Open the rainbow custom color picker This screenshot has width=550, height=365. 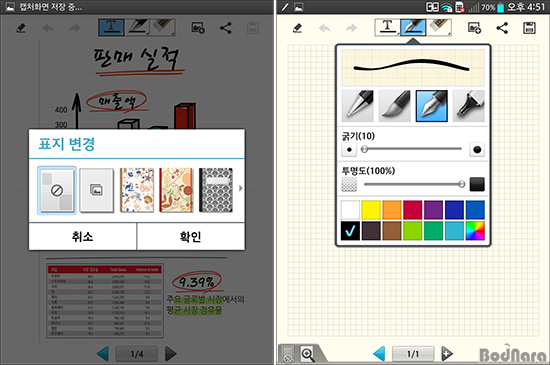pos(475,231)
